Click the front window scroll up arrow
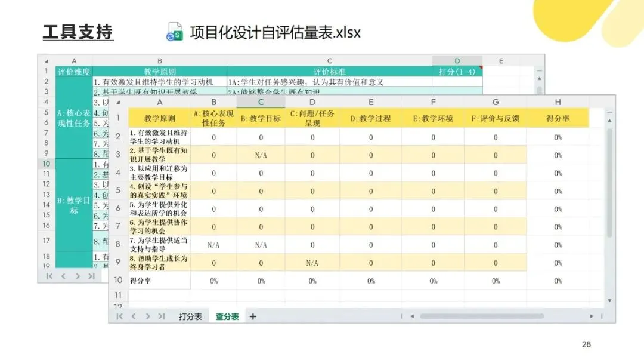The width and height of the screenshot is (644, 363). (x=609, y=121)
